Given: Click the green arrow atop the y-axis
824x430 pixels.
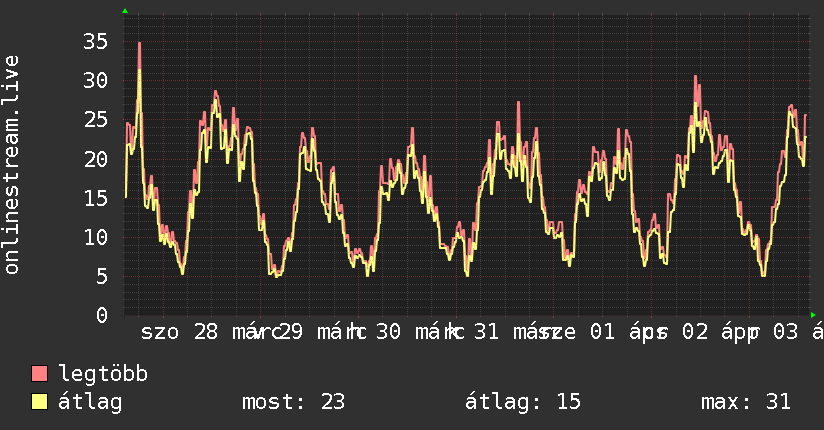Looking at the screenshot, I should [x=125, y=11].
